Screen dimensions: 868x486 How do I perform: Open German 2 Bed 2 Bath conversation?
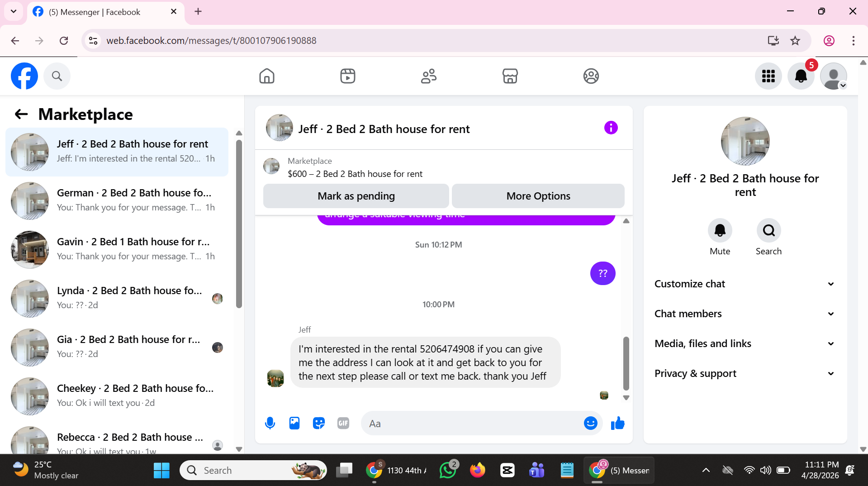point(117,200)
